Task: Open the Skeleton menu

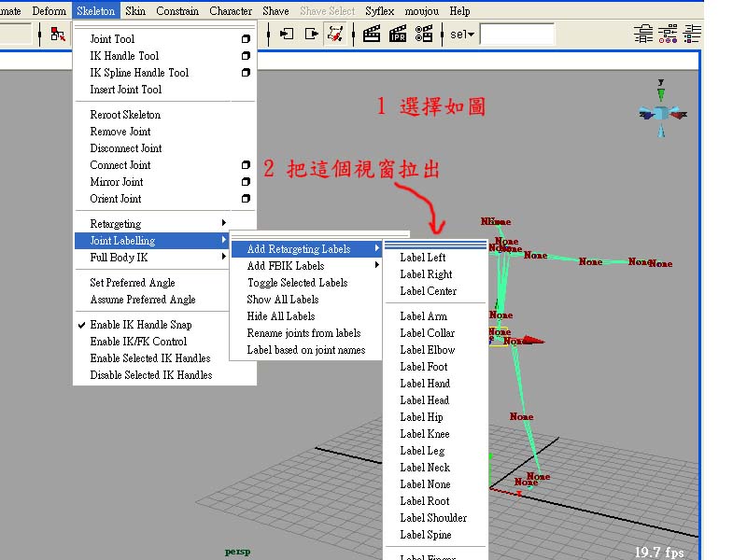Action: point(96,10)
